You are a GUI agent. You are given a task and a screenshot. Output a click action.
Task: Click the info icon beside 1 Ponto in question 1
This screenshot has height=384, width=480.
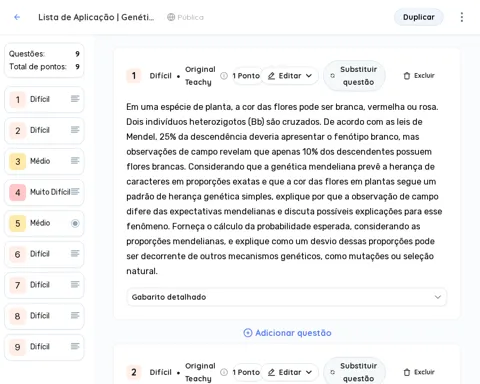pos(224,76)
